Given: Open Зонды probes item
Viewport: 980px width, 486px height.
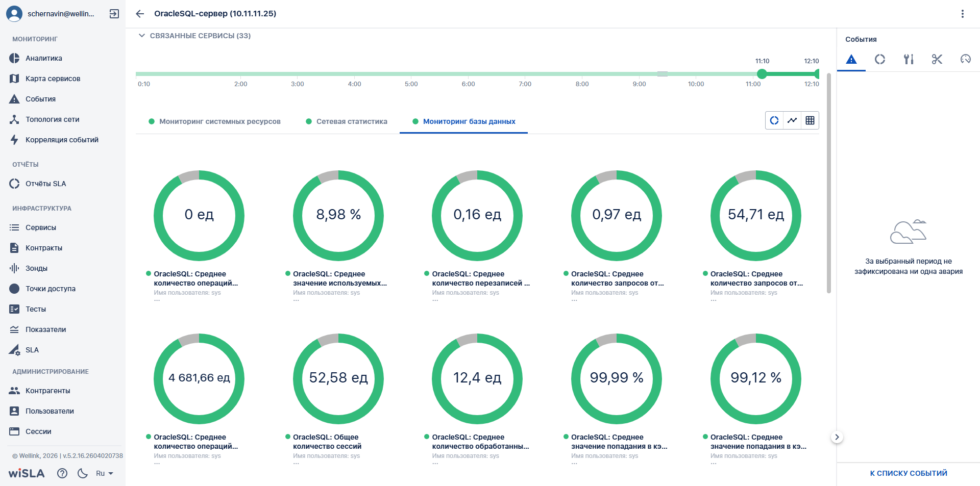Looking at the screenshot, I should (63, 268).
